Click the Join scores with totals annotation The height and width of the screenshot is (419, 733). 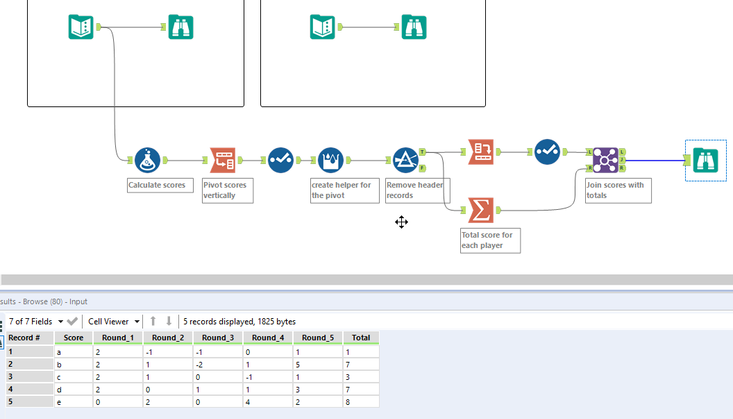[618, 190]
